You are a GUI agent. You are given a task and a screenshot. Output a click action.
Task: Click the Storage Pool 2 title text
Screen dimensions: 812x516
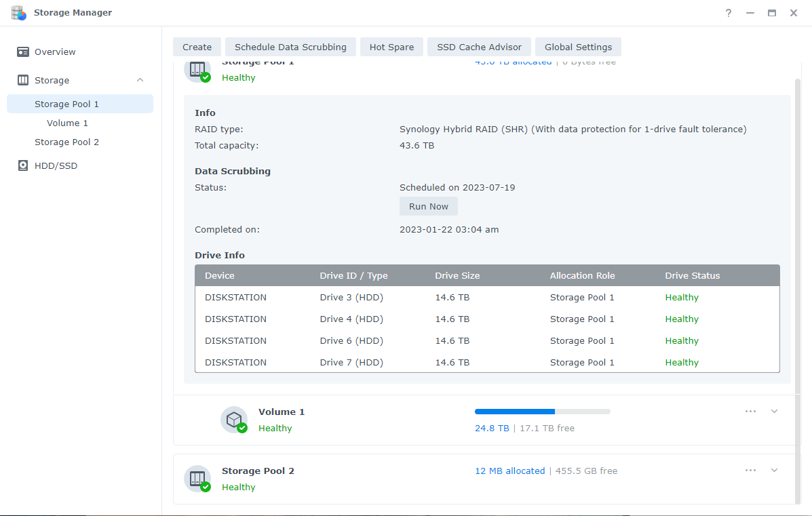pyautogui.click(x=258, y=471)
